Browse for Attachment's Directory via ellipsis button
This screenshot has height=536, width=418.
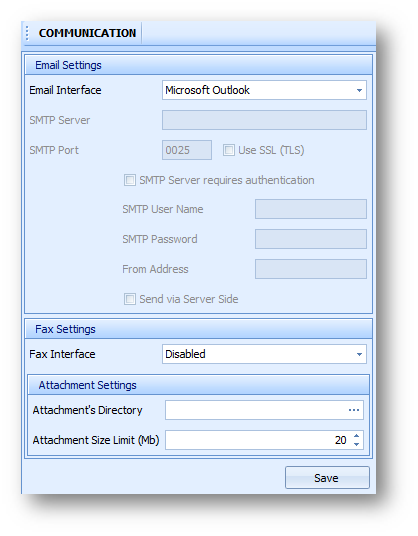pyautogui.click(x=354, y=410)
